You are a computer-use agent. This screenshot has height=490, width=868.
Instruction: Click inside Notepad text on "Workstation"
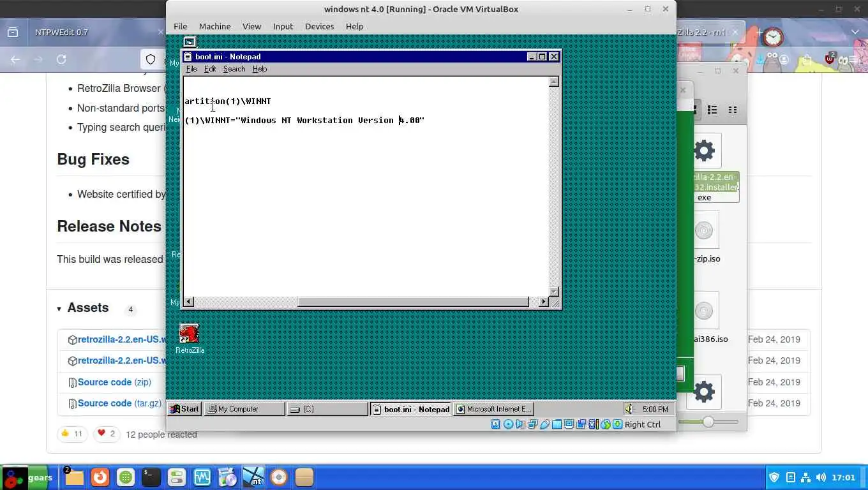point(325,120)
